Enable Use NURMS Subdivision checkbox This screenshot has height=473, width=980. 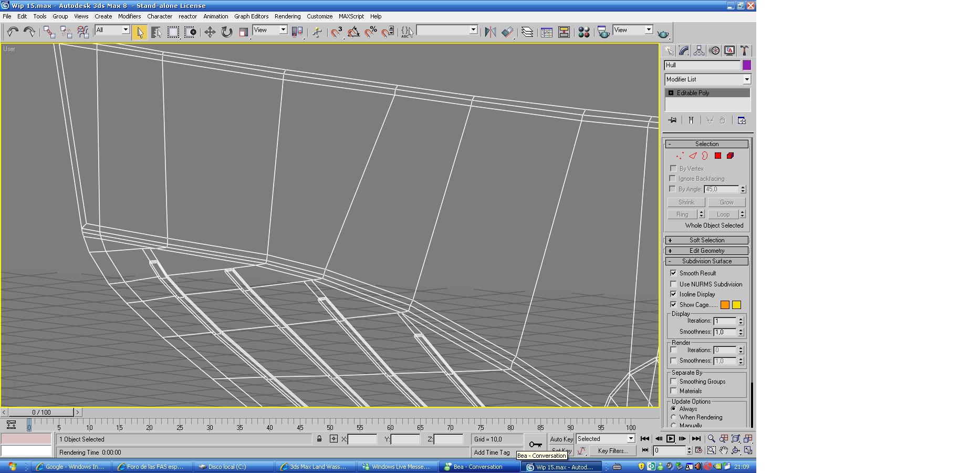pos(673,284)
